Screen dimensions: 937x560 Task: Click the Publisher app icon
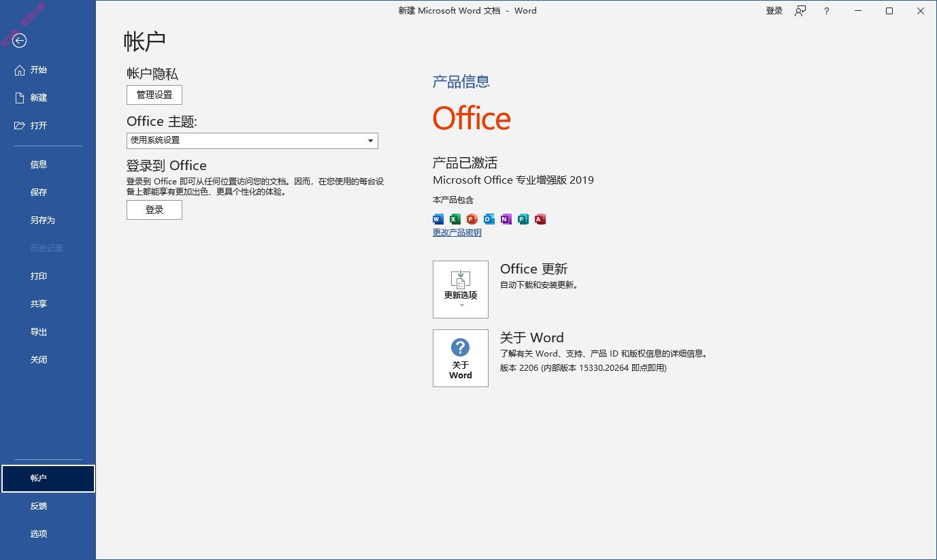coord(523,219)
